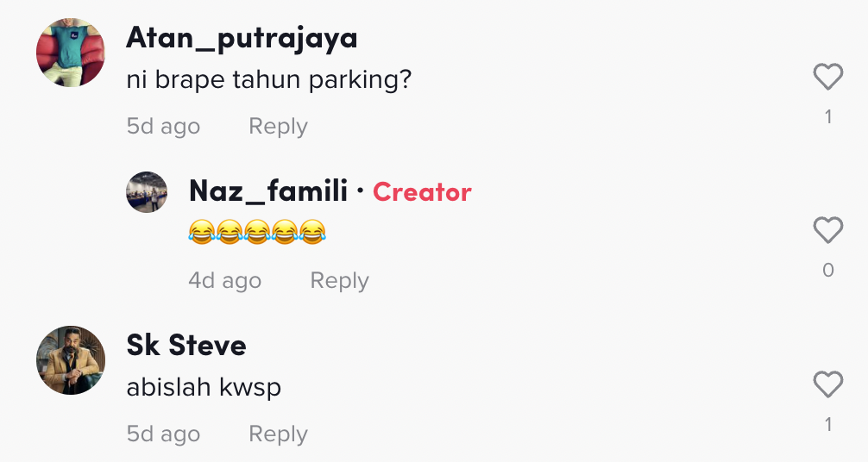Image resolution: width=868 pixels, height=462 pixels.
Task: Reply to Naz_famili's laughing emoji comment
Action: [x=339, y=280]
